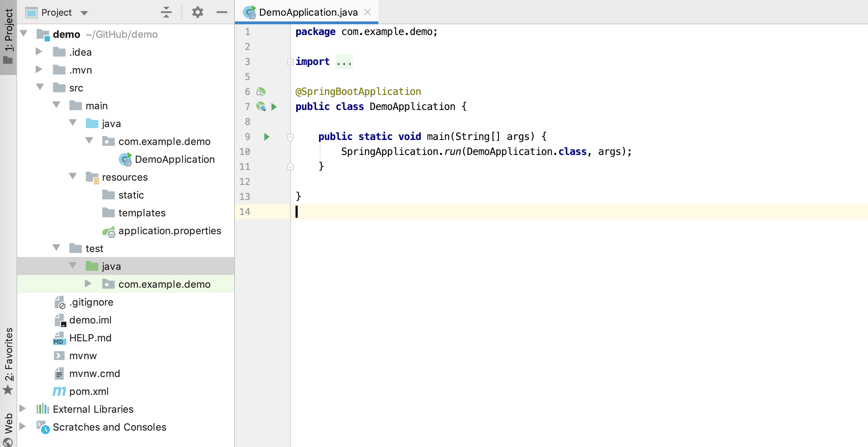Image resolution: width=868 pixels, height=447 pixels.
Task: Click the Spring navigation gutter icon on line 7
Action: (261, 107)
